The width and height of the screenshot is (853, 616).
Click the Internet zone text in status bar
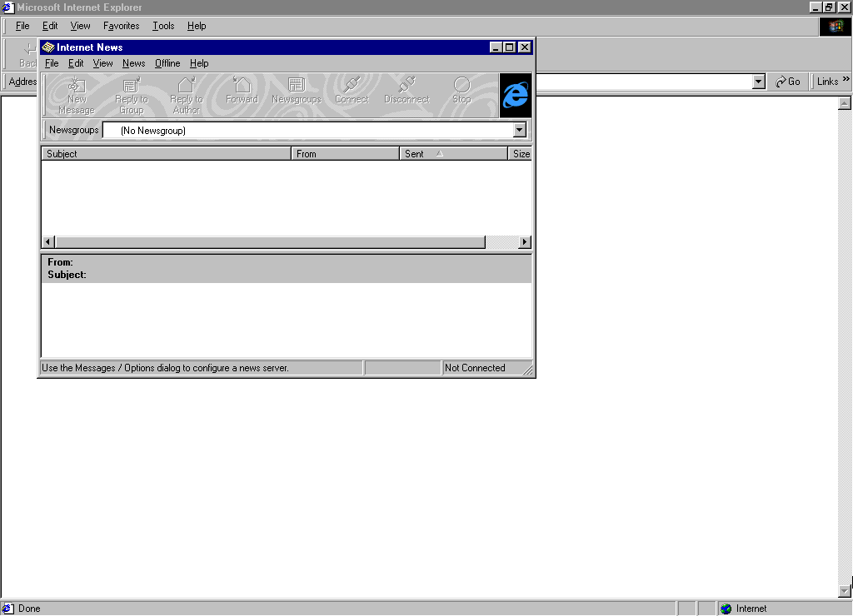pyautogui.click(x=751, y=609)
